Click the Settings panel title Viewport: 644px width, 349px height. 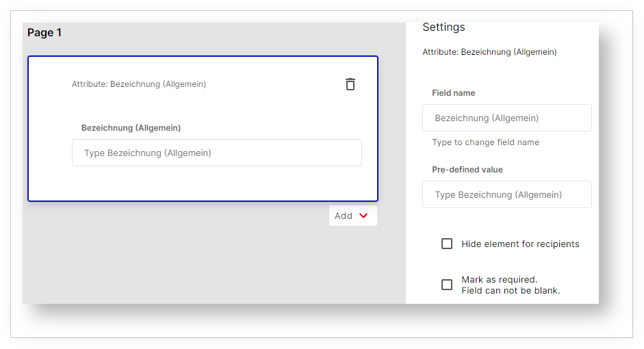tap(443, 27)
